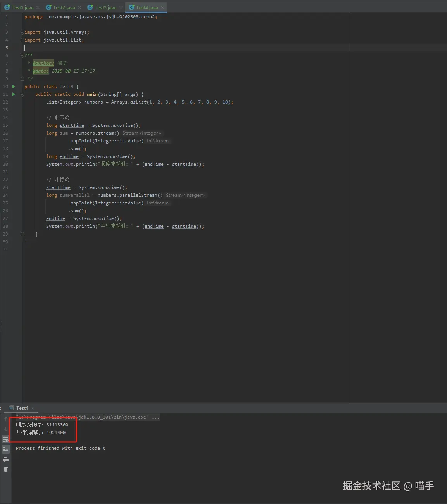
Task: Collapse the Javadoc comment at line 6
Action: pos(22,55)
